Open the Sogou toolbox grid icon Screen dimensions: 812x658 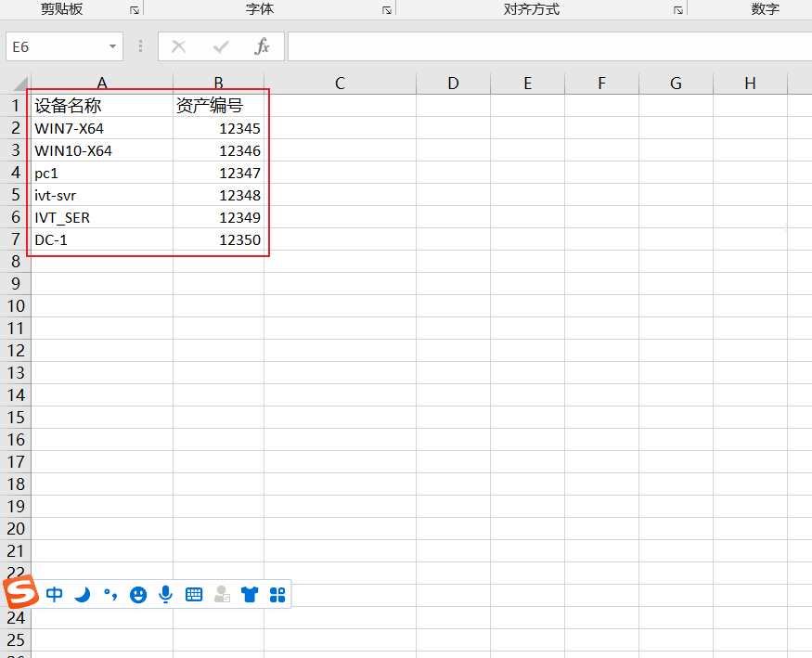tap(277, 595)
